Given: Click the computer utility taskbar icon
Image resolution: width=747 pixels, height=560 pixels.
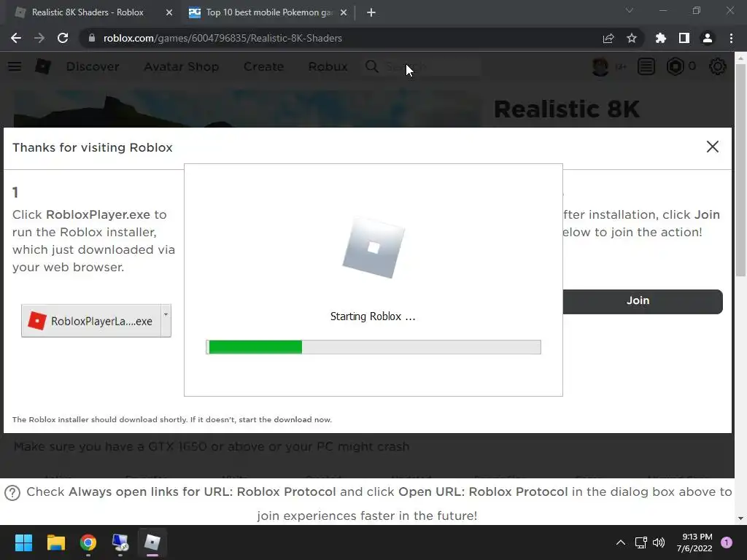Looking at the screenshot, I should [x=120, y=542].
